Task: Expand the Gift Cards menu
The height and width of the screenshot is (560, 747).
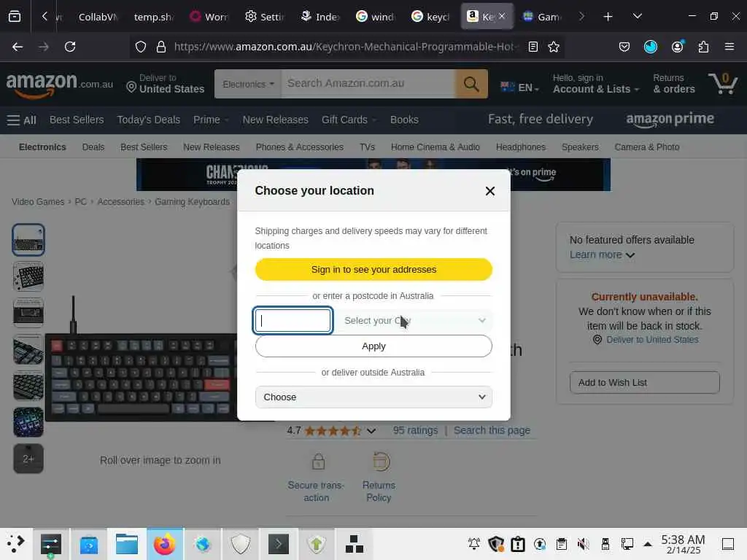Action: click(349, 120)
